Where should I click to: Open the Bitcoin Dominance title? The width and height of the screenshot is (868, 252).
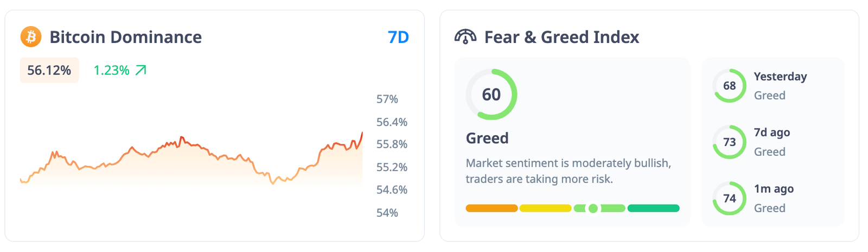[x=125, y=37]
